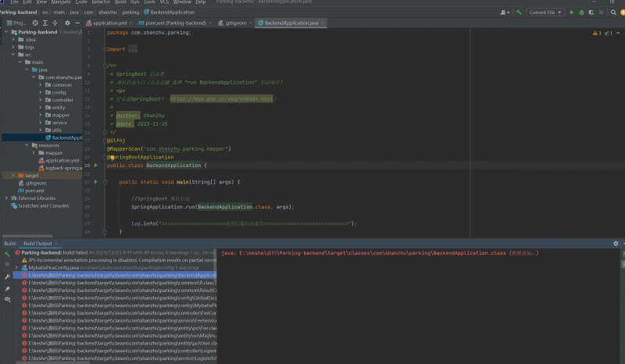Expand External Libraries node
Screen dimensions: 625x364
click(x=6, y=198)
